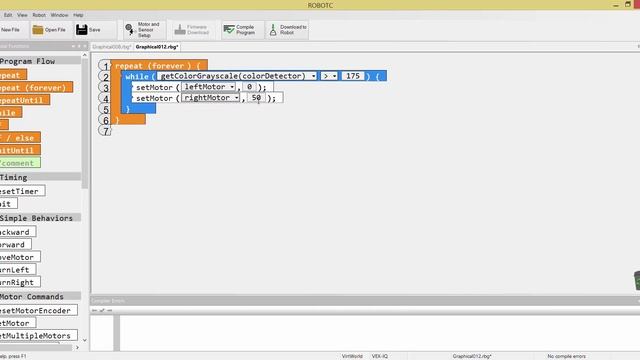Pick the while block from the palette
Image resolution: width=640 pixels, height=360 pixels.
(x=11, y=113)
